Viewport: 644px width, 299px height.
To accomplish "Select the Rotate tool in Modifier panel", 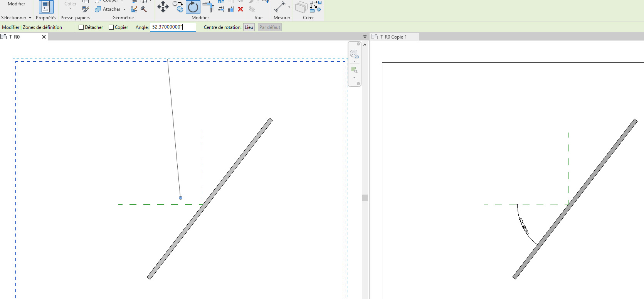I will (x=193, y=7).
